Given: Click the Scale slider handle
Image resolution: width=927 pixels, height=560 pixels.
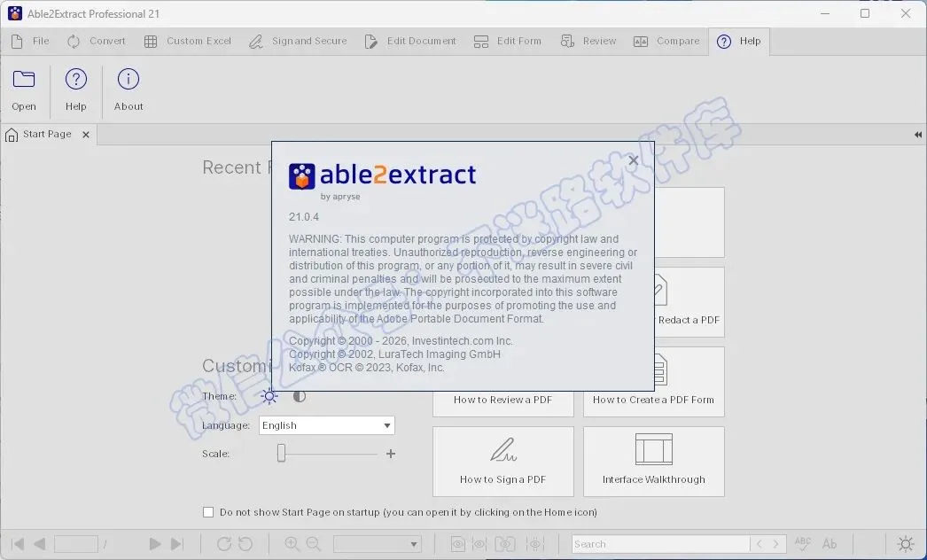Looking at the screenshot, I should [282, 454].
